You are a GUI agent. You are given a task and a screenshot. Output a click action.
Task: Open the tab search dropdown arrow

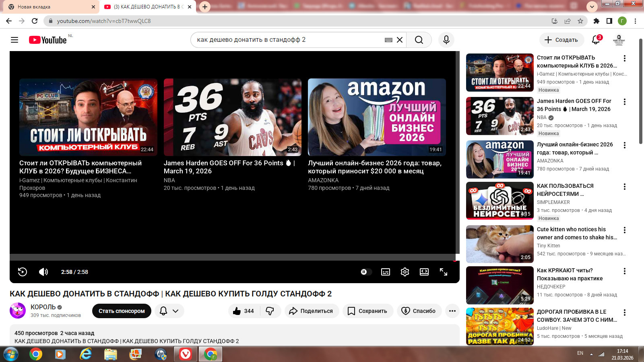pos(592,7)
